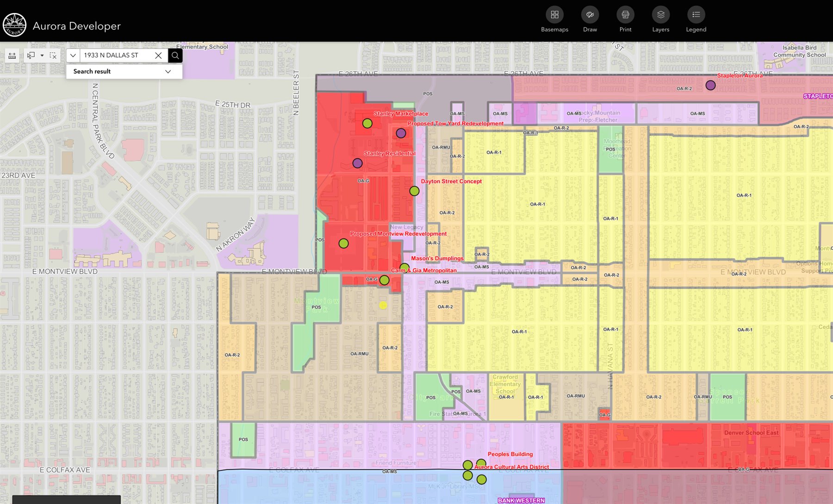This screenshot has height=504, width=833.
Task: Open the select tool options arrow
Action: tap(42, 56)
